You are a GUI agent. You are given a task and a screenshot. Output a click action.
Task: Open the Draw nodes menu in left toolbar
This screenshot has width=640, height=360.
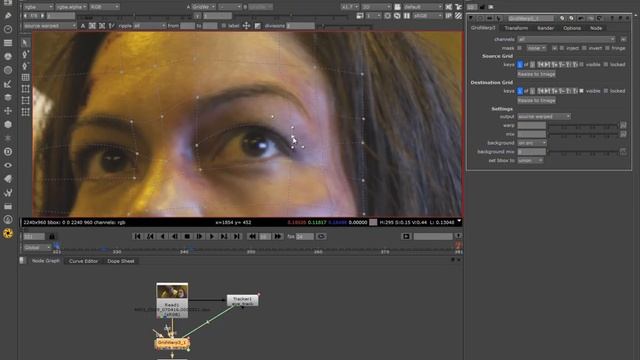coord(8,16)
